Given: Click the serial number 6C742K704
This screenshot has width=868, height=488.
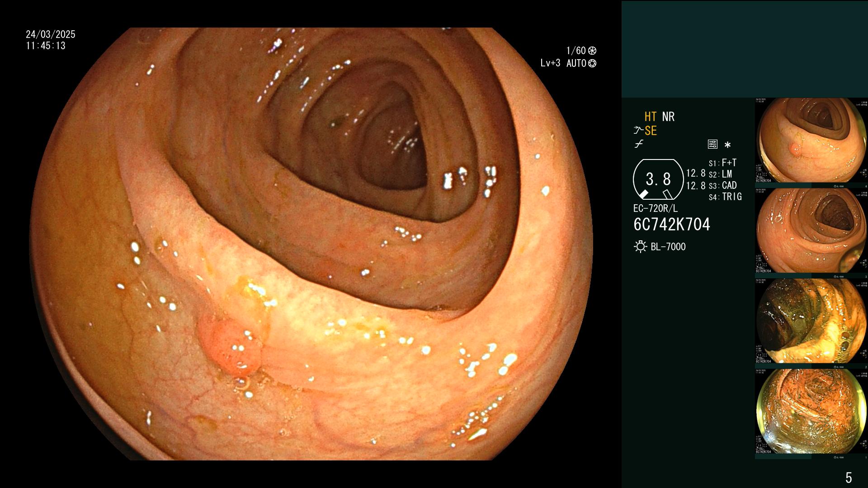Looking at the screenshot, I should point(672,225).
